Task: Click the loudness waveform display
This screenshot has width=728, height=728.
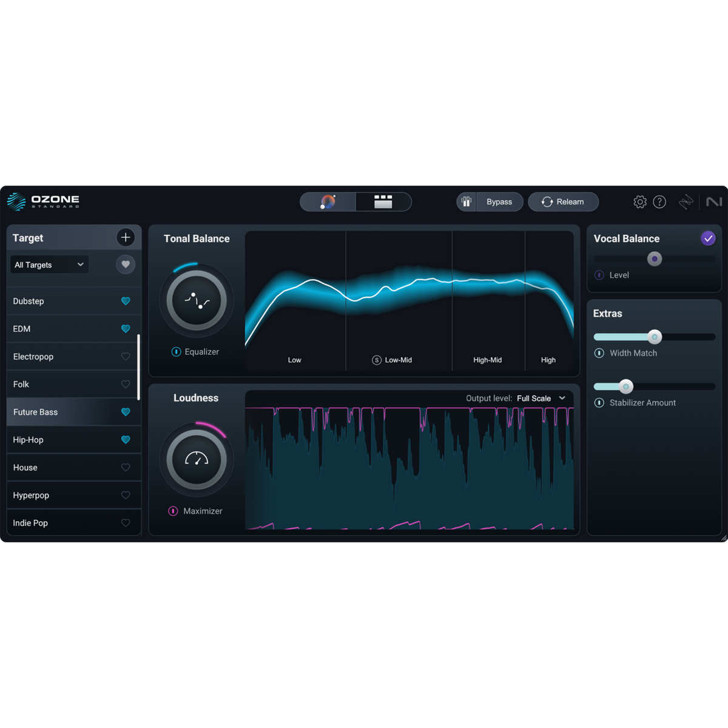Action: [x=409, y=467]
